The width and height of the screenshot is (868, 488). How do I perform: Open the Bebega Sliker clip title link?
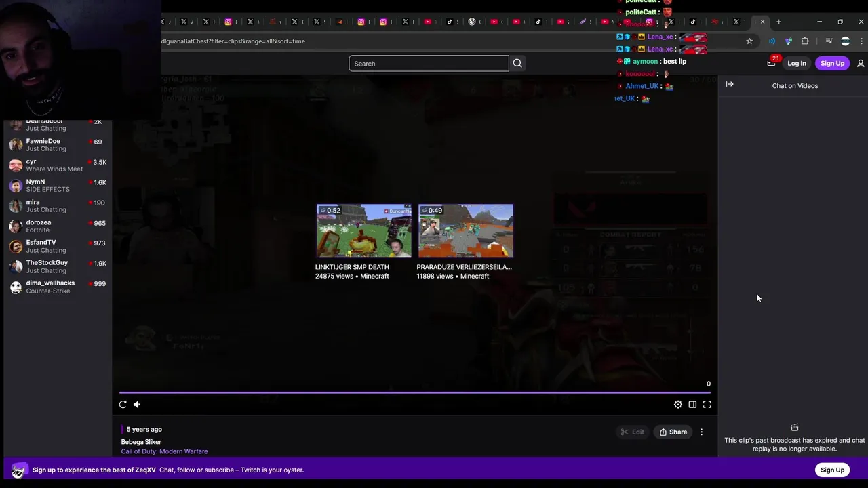click(141, 442)
